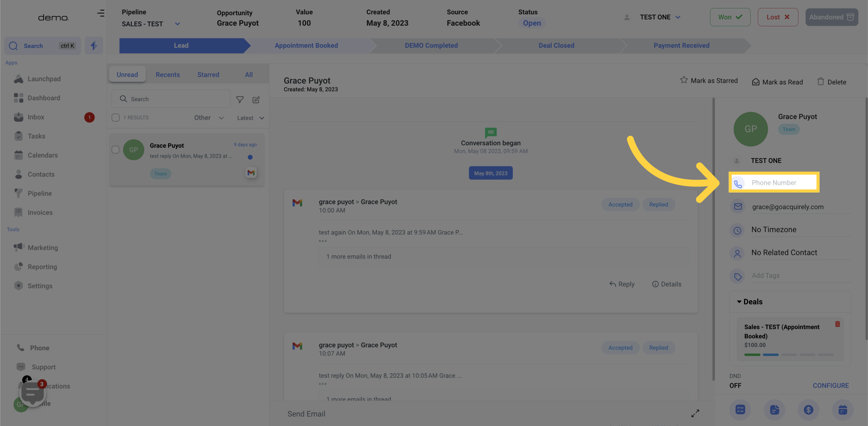868x426 pixels.
Task: Mark opportunity as Won
Action: 730,17
